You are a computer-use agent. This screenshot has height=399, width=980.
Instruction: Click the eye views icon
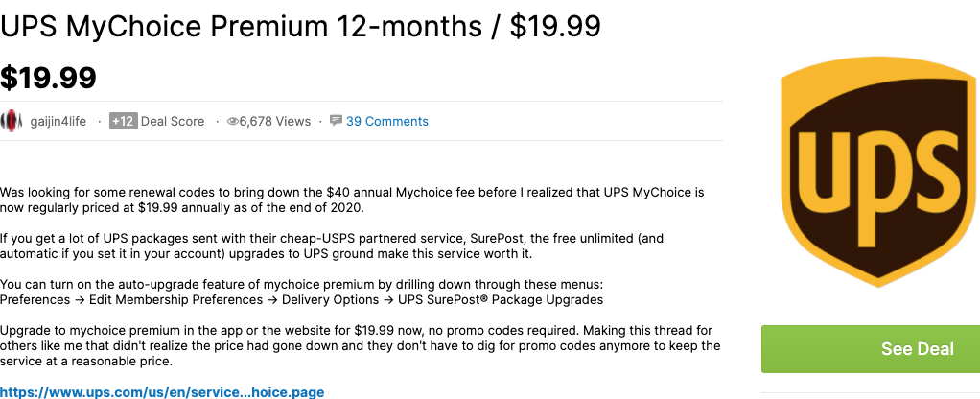(x=232, y=122)
